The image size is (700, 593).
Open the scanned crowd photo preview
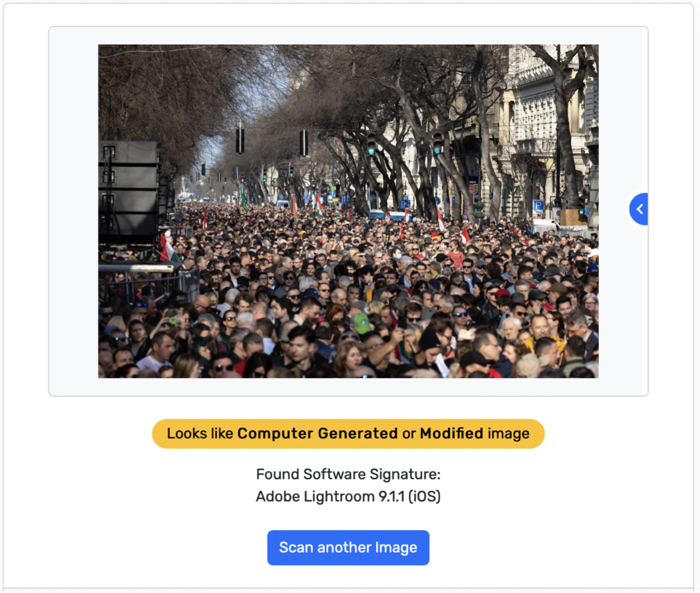[x=348, y=211]
